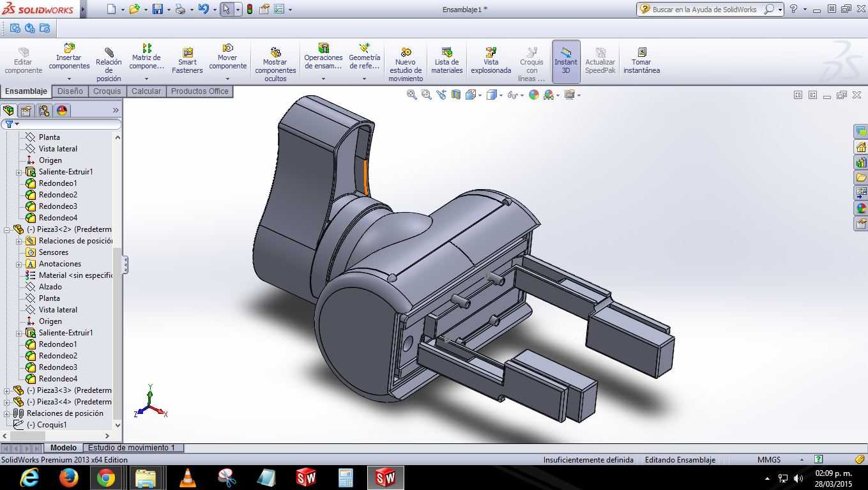Open the Design Library icon in the task pane
Viewport: 868px width, 490px height.
click(x=861, y=162)
